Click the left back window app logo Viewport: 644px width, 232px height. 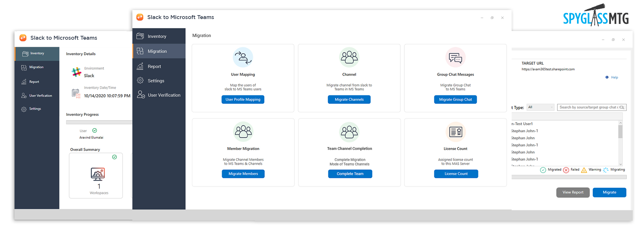click(x=23, y=38)
